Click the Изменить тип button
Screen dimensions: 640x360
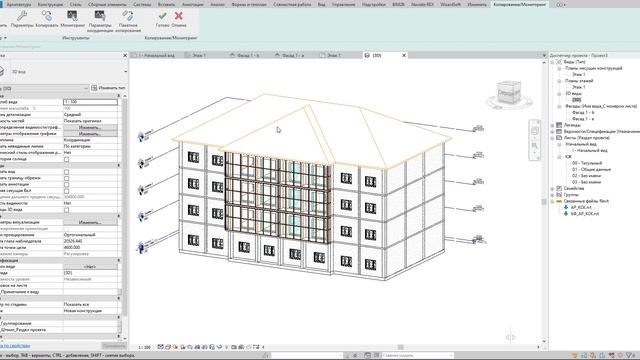pos(108,88)
